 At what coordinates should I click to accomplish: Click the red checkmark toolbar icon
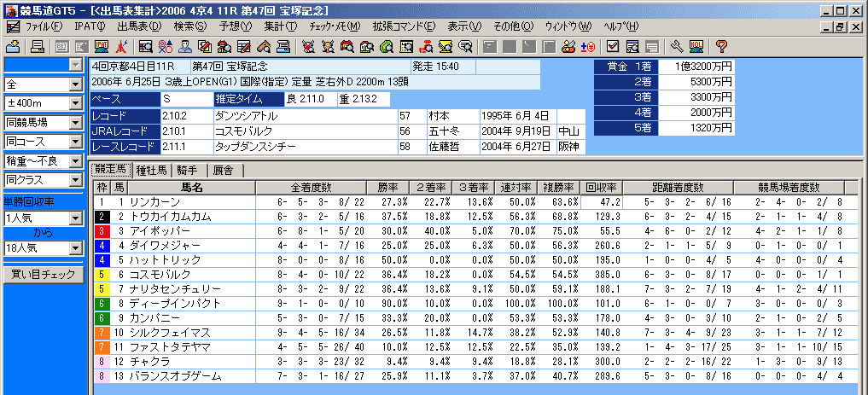pyautogui.click(x=612, y=45)
